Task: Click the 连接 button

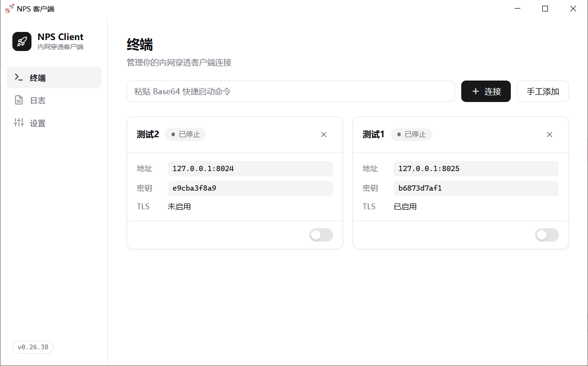Action: coord(486,91)
